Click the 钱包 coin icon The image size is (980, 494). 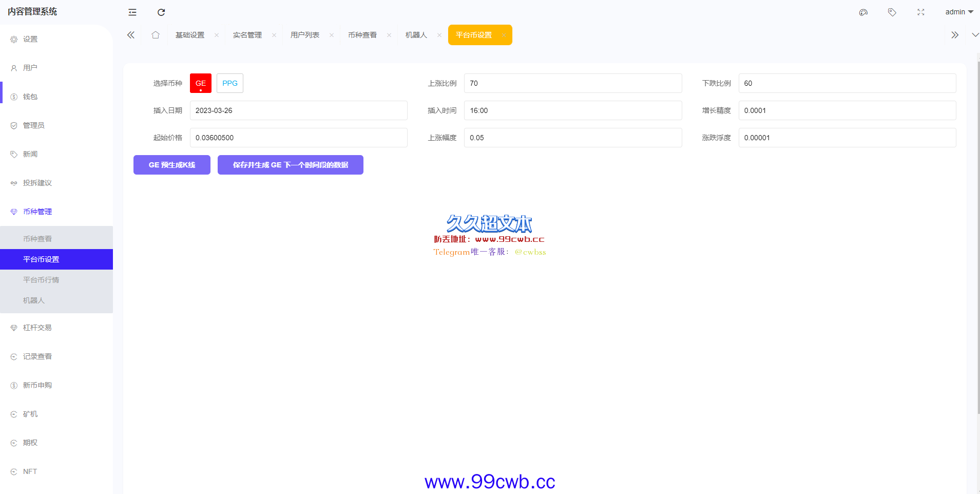tap(14, 97)
